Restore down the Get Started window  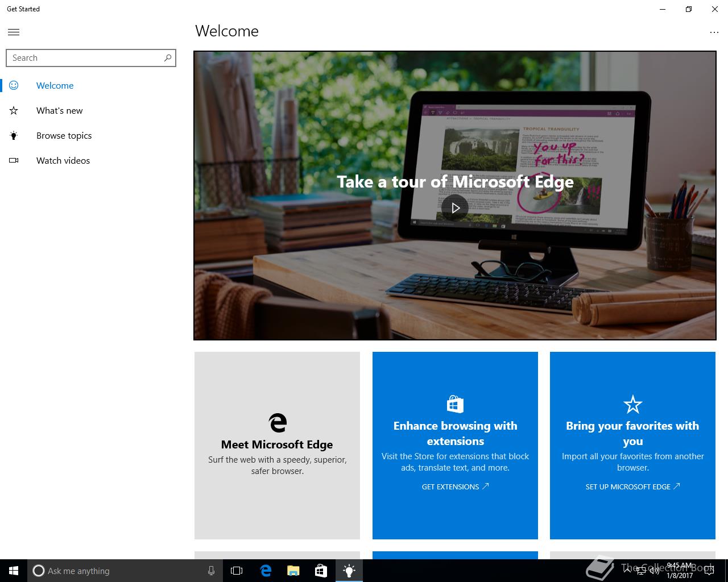pos(689,9)
